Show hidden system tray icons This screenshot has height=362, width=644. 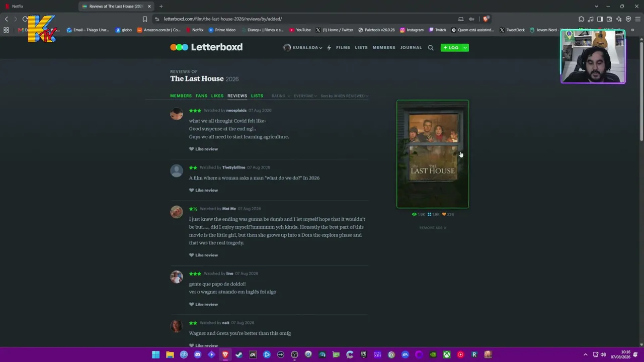[x=585, y=354]
